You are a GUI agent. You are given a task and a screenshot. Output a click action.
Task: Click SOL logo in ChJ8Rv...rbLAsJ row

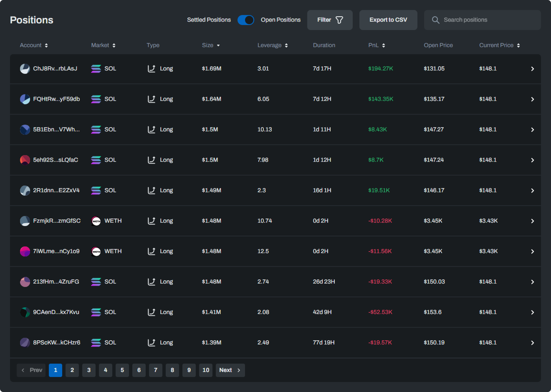click(x=96, y=69)
